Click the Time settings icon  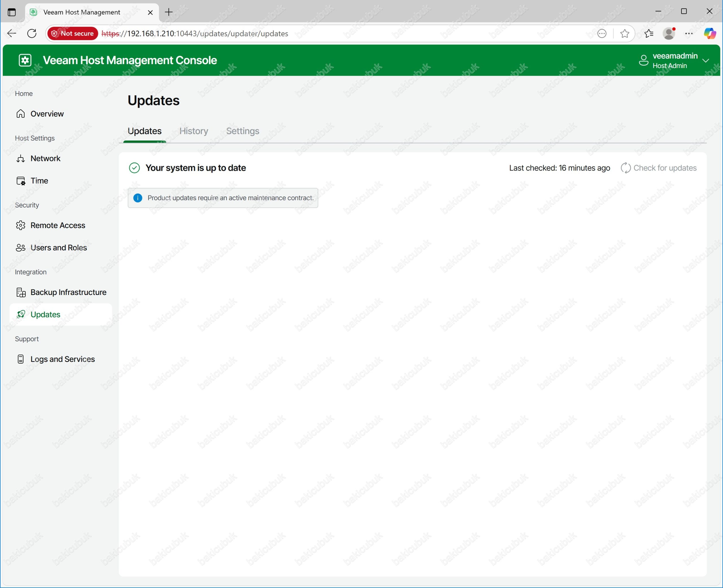tap(21, 181)
